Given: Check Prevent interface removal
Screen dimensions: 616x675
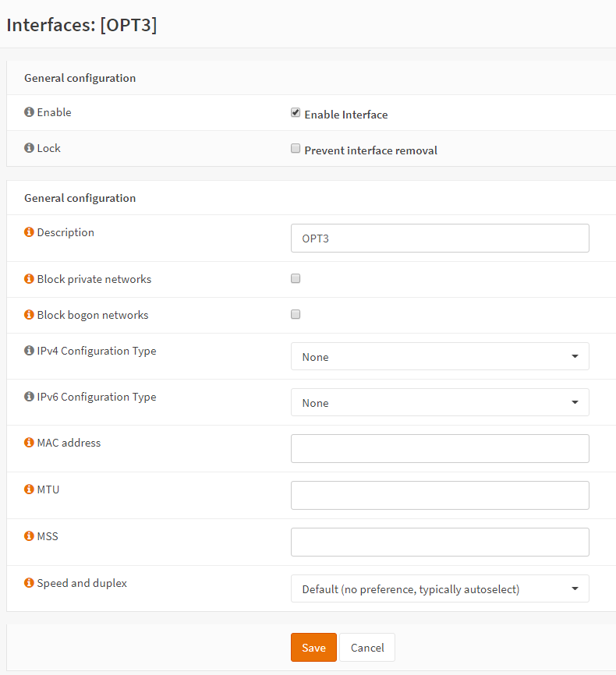Looking at the screenshot, I should pos(296,148).
